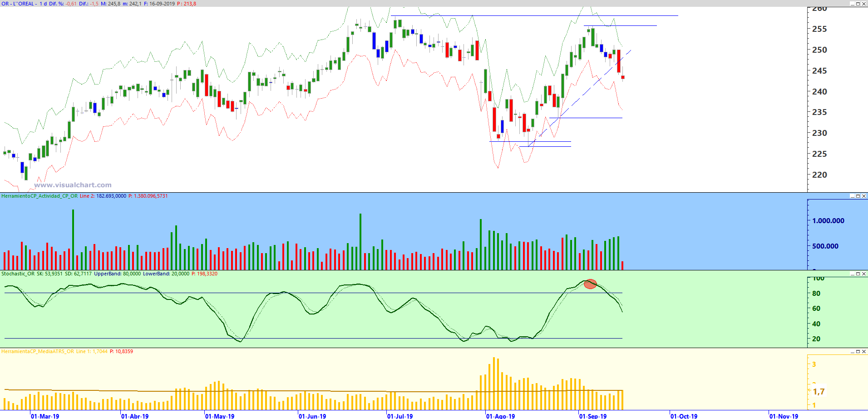Viewport: 868px width, 419px height.
Task: Click the 01-Mar-19 date label
Action: click(45, 416)
